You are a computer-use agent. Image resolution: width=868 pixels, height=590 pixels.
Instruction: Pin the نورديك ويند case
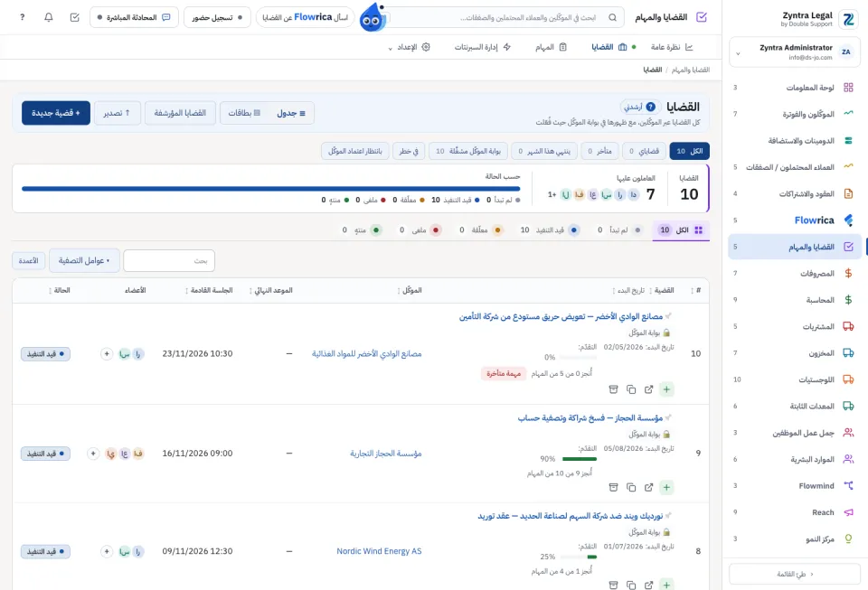coord(668,515)
